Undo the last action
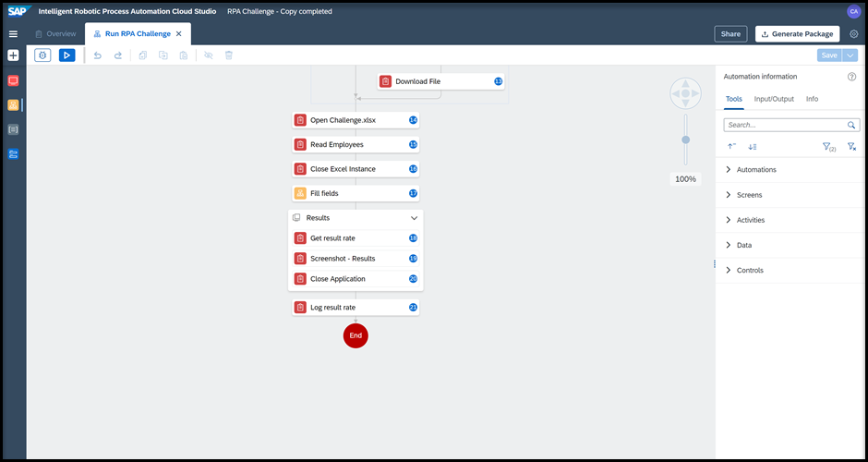868x462 pixels. pos(98,55)
